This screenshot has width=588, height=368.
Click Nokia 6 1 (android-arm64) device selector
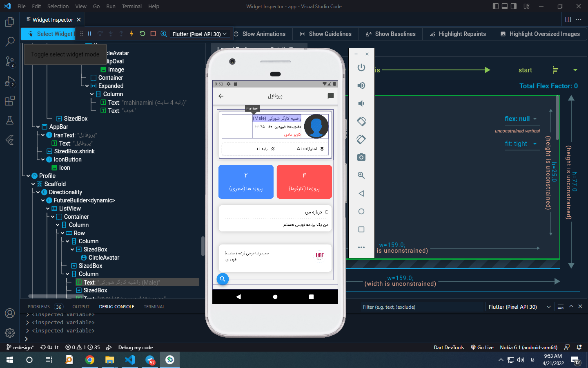(x=528, y=348)
